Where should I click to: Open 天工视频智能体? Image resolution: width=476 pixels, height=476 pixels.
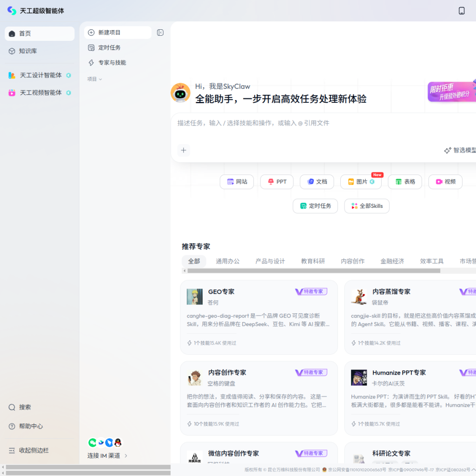click(40, 93)
